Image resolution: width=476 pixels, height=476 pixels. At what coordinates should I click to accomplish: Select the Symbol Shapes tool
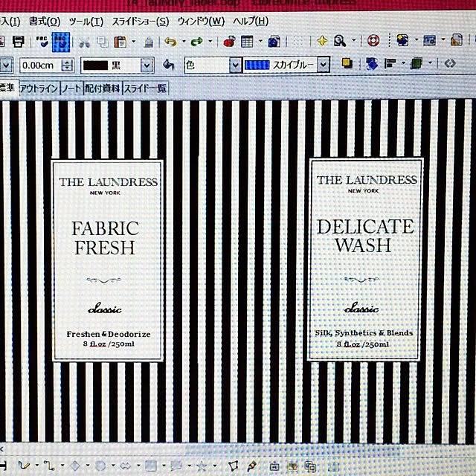click(100, 466)
